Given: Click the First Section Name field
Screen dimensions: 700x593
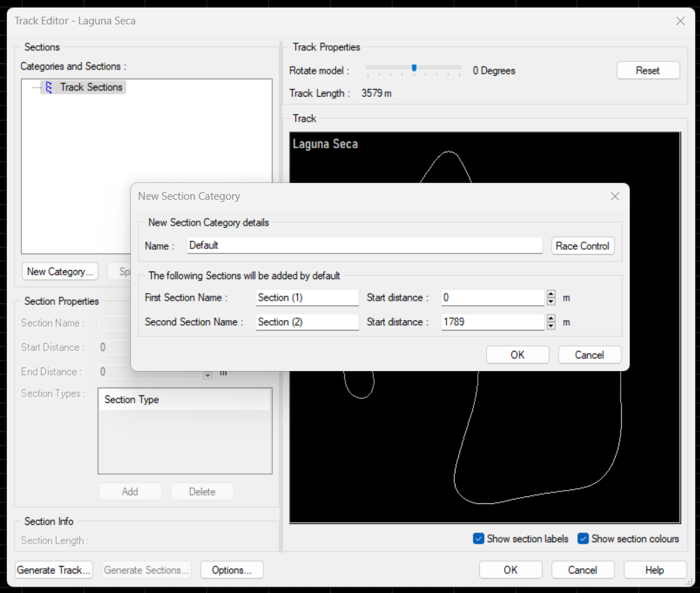Looking at the screenshot, I should pyautogui.click(x=307, y=298).
